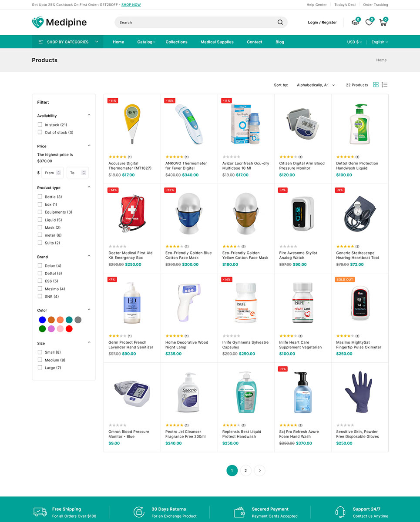Select the Medium size checkbox

click(x=40, y=360)
